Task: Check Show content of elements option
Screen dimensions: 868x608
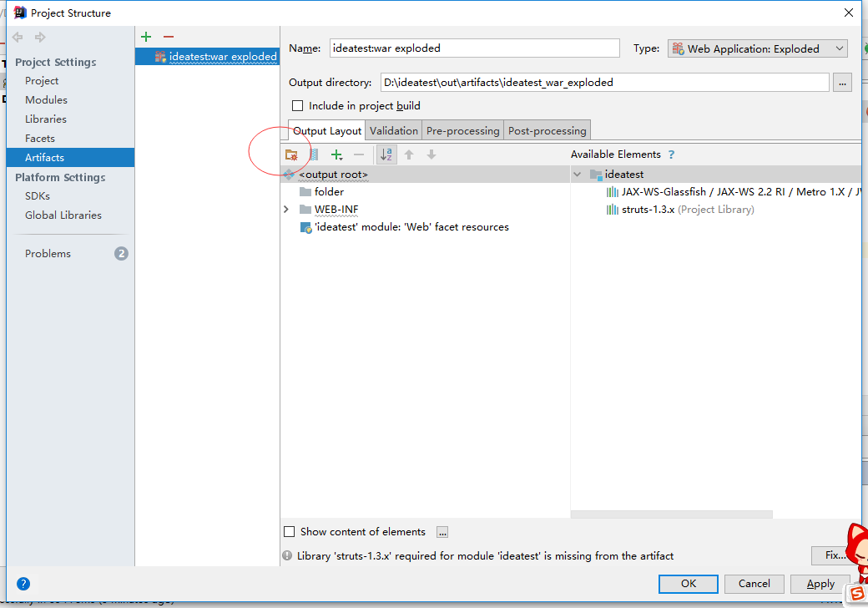Action: [290, 532]
